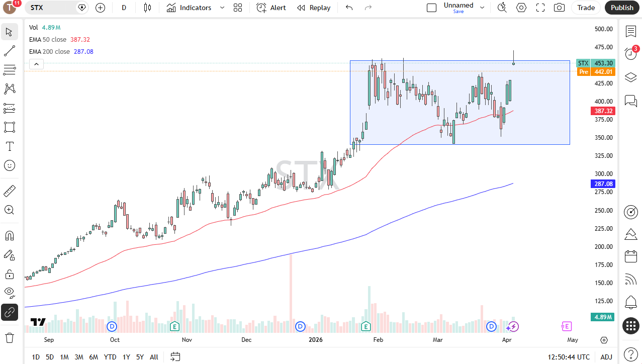Select the All time range
The height and width of the screenshot is (364, 642).
154,357
